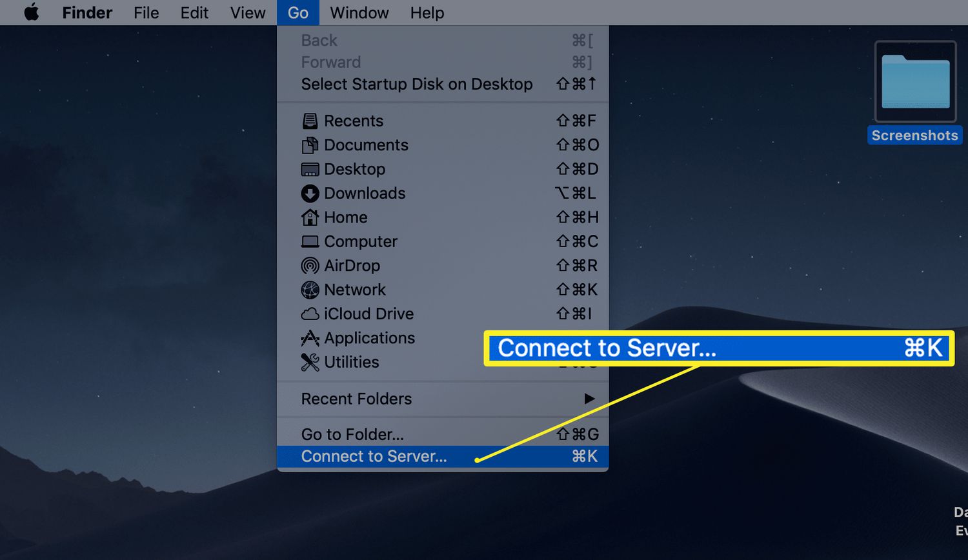Click the AirDrop icon
Screen dimensions: 968x560
click(310, 266)
